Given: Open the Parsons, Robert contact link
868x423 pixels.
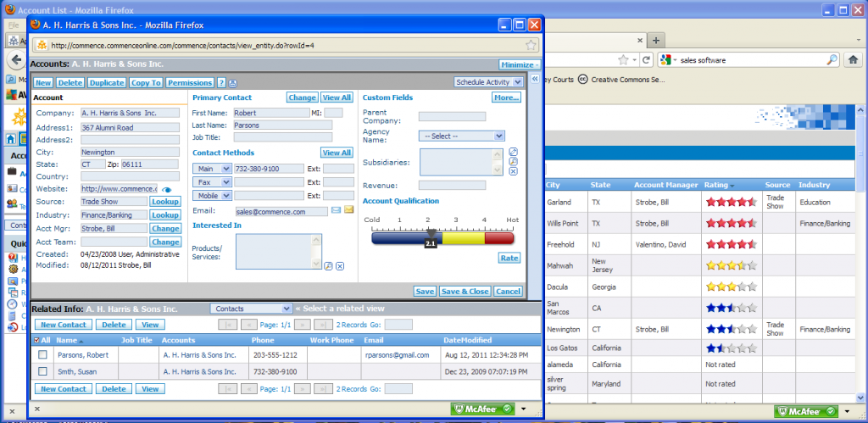Looking at the screenshot, I should tap(83, 355).
